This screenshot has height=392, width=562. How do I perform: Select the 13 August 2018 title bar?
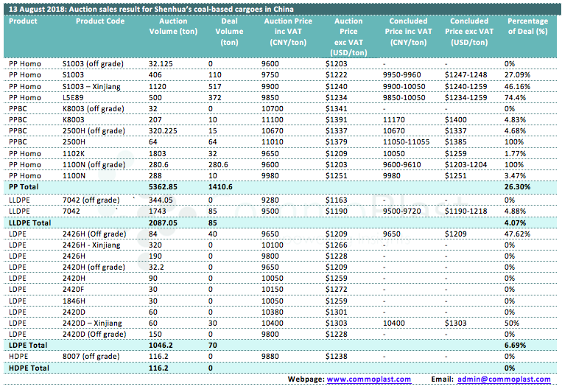pyautogui.click(x=151, y=8)
